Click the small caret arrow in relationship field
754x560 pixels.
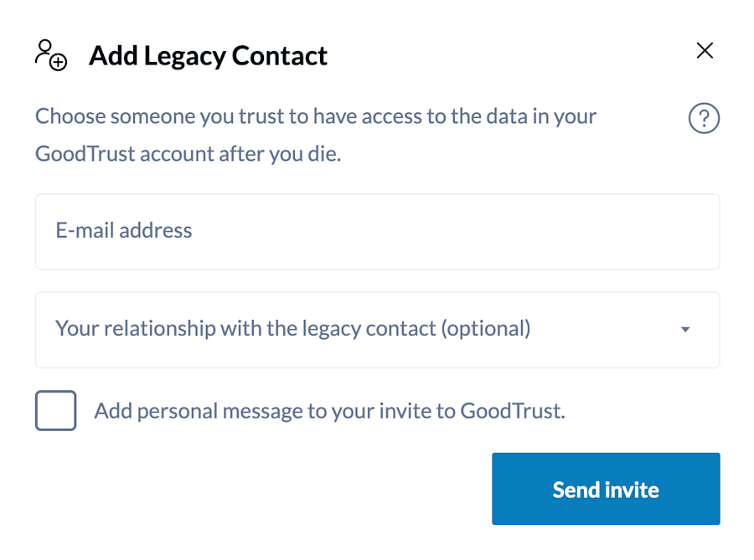(685, 330)
